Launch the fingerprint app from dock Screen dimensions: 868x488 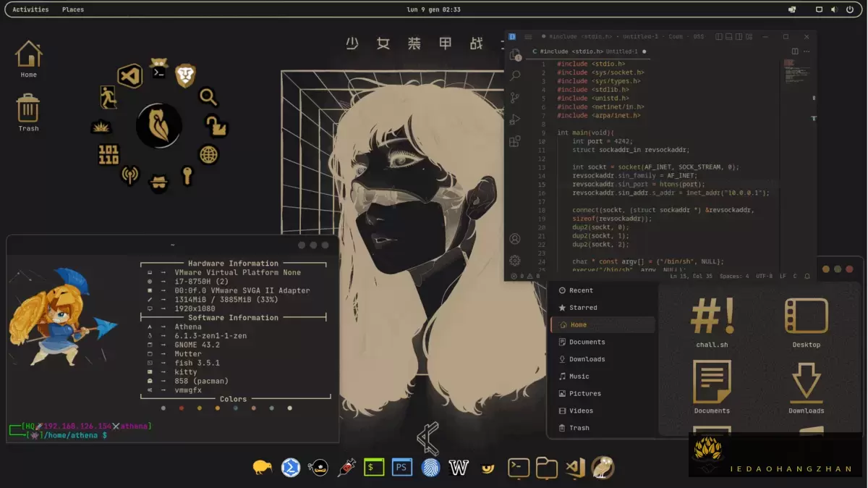click(430, 468)
